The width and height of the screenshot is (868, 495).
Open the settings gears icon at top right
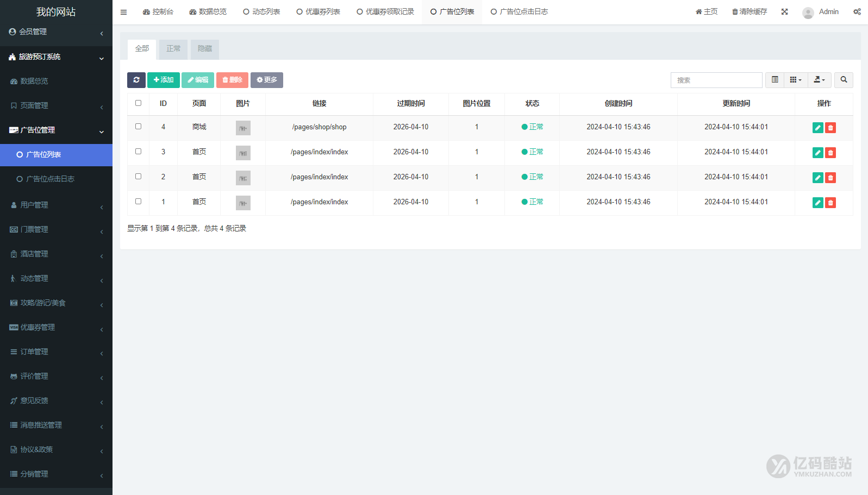coord(857,12)
